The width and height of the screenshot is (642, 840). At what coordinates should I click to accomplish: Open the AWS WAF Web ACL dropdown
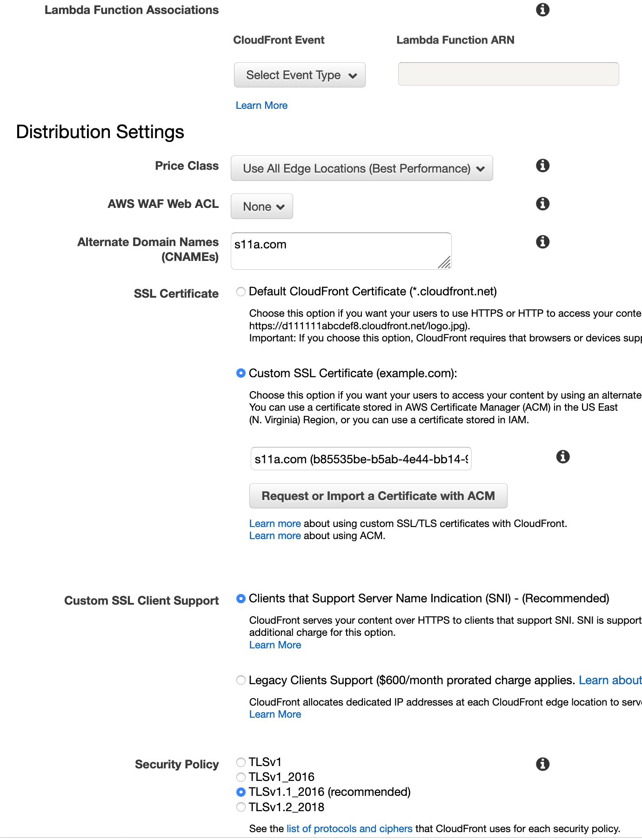click(262, 207)
